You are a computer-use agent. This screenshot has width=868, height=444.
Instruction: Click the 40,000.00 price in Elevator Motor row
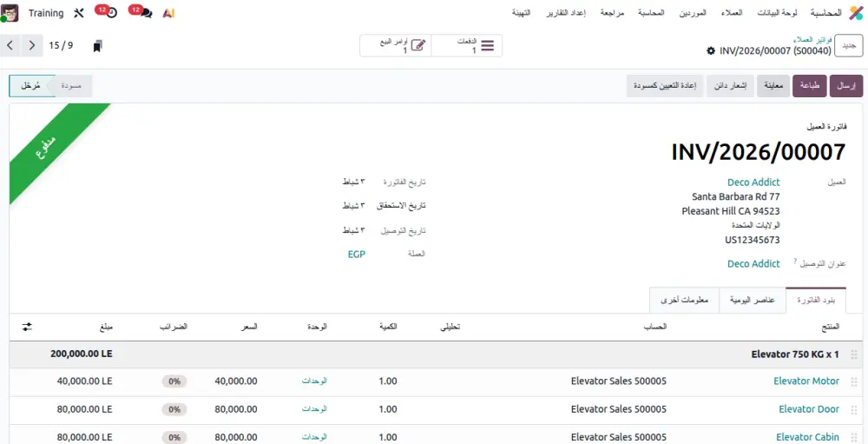click(x=236, y=381)
